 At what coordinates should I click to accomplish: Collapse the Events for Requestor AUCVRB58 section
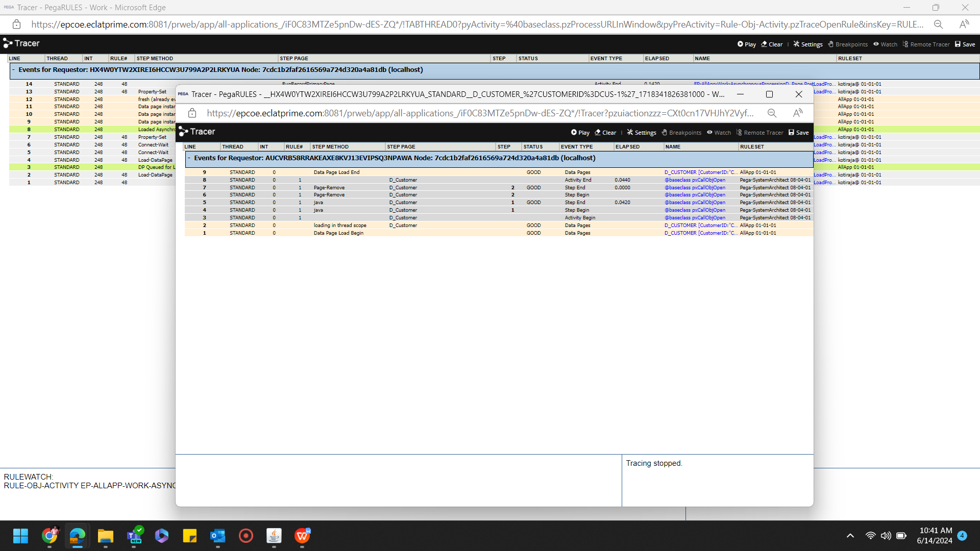(189, 158)
